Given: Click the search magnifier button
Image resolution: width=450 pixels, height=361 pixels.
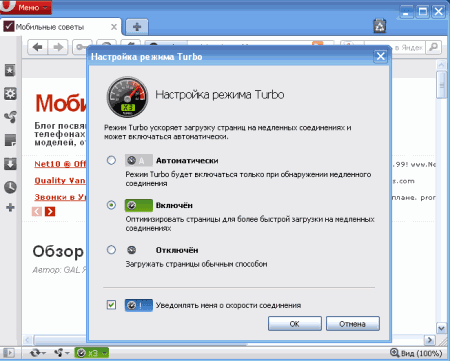Looking at the screenshot, I should tap(433, 47).
